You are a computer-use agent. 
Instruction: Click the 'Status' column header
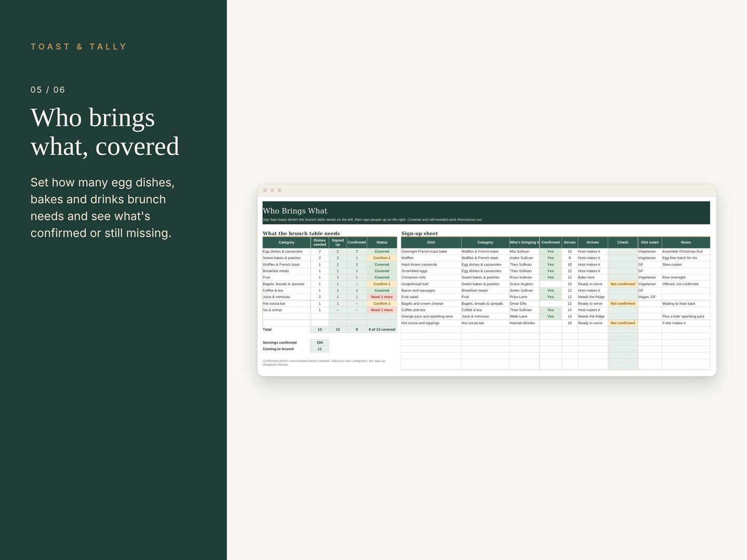pos(382,243)
